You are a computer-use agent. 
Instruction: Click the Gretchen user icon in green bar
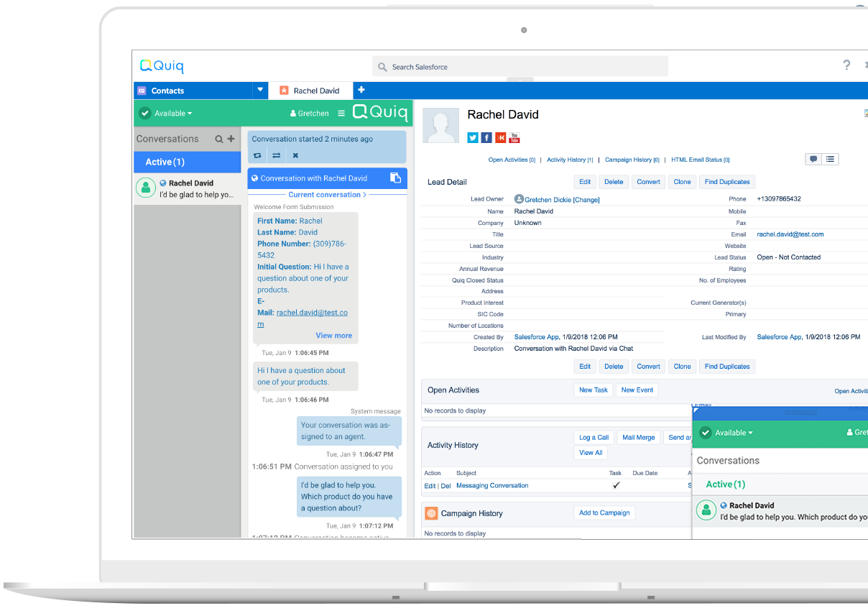pyautogui.click(x=293, y=114)
